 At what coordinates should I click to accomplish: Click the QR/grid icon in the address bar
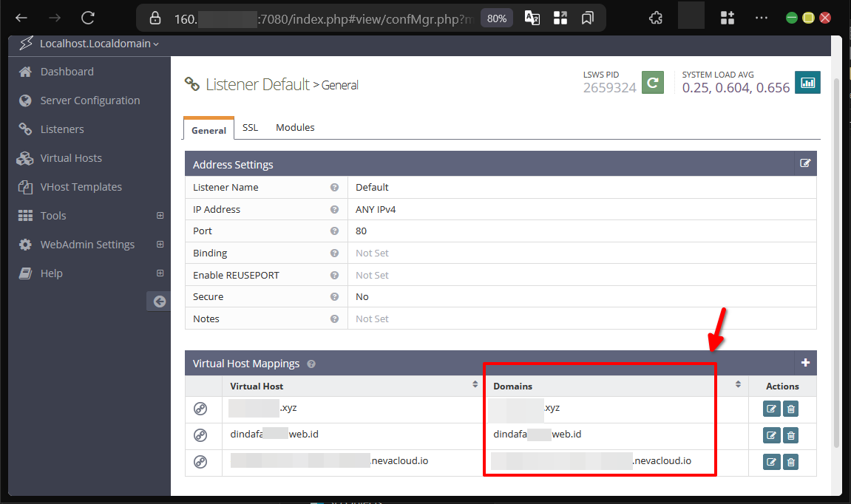[x=560, y=18]
